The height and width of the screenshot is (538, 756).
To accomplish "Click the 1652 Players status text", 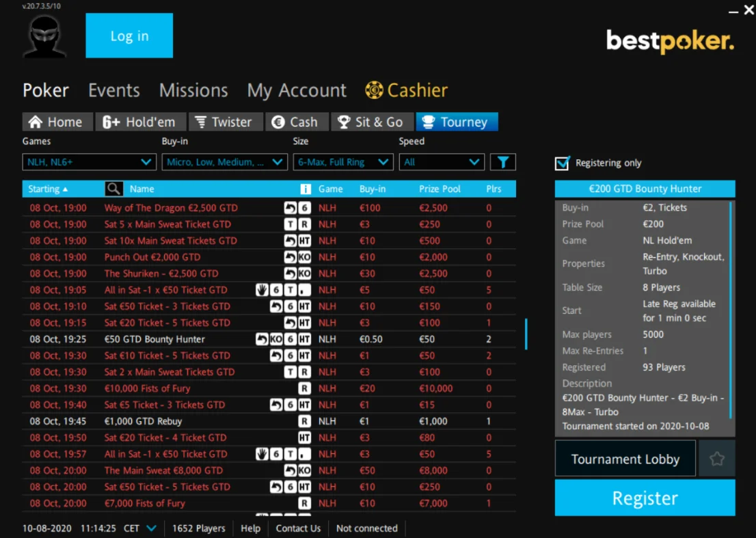I will pos(199,528).
